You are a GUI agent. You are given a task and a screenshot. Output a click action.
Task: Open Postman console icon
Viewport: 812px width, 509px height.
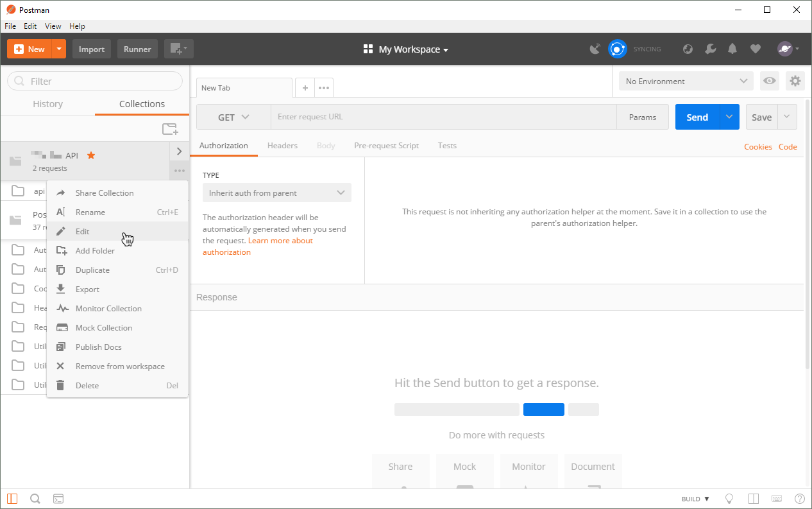point(58,499)
